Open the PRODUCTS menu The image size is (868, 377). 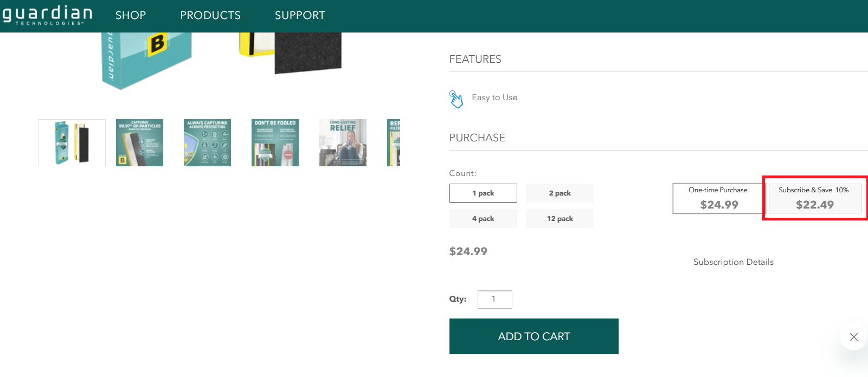tap(210, 16)
